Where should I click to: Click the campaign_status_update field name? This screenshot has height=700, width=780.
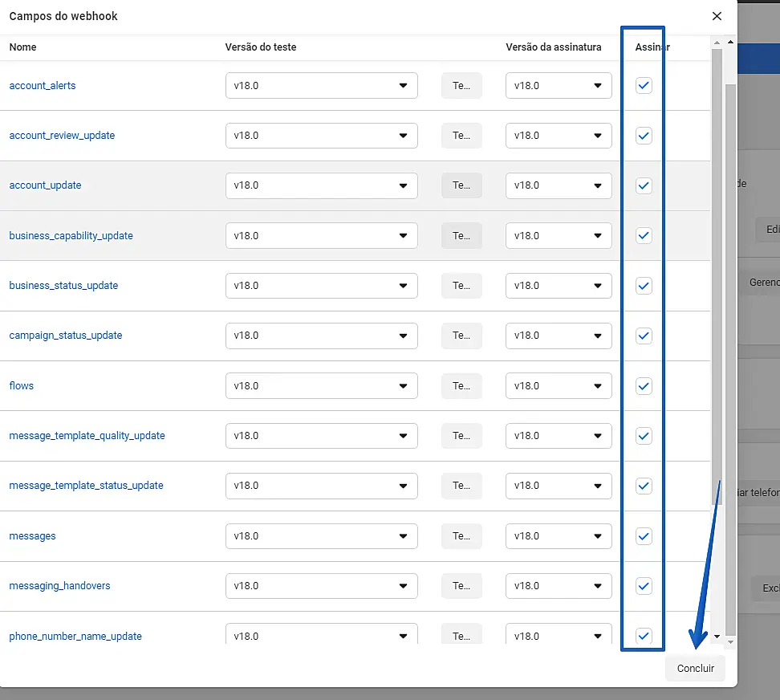click(x=66, y=336)
